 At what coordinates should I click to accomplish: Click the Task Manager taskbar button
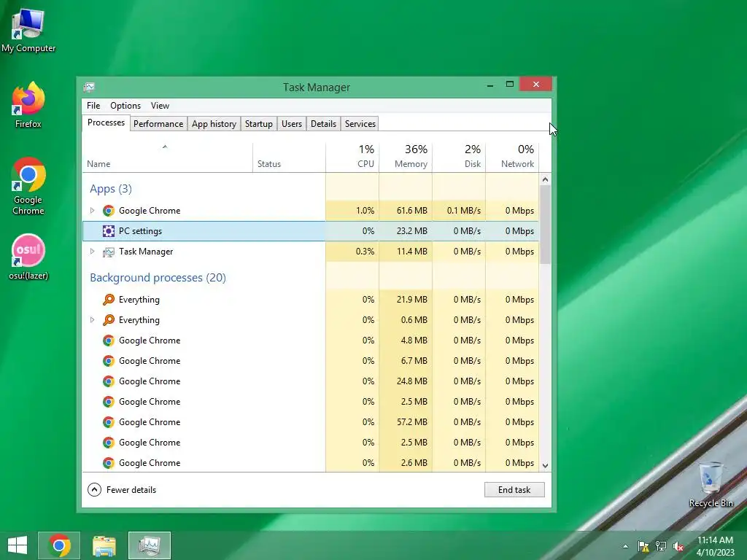point(149,545)
